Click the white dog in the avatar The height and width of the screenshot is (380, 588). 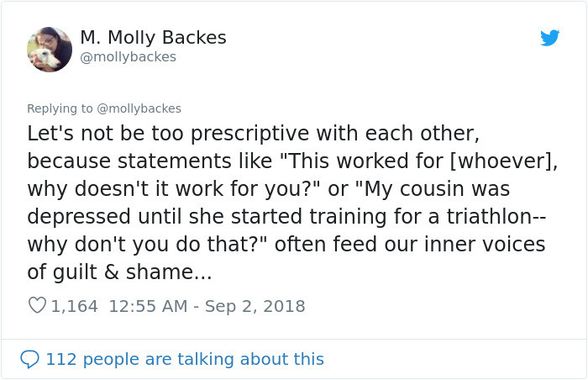click(x=45, y=59)
